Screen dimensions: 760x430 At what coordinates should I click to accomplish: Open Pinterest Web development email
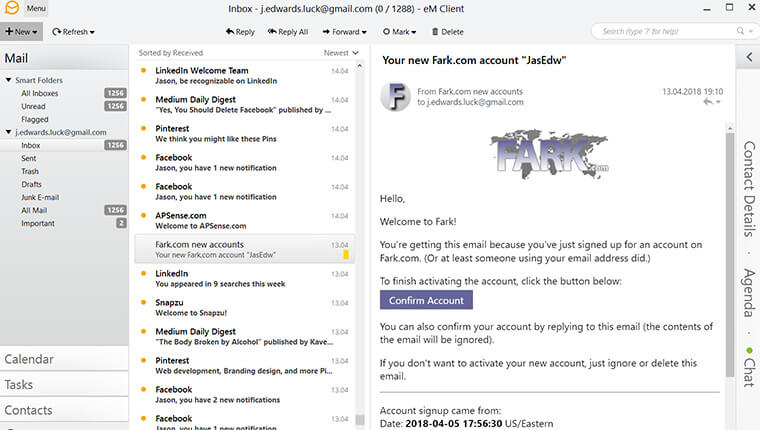click(x=245, y=366)
